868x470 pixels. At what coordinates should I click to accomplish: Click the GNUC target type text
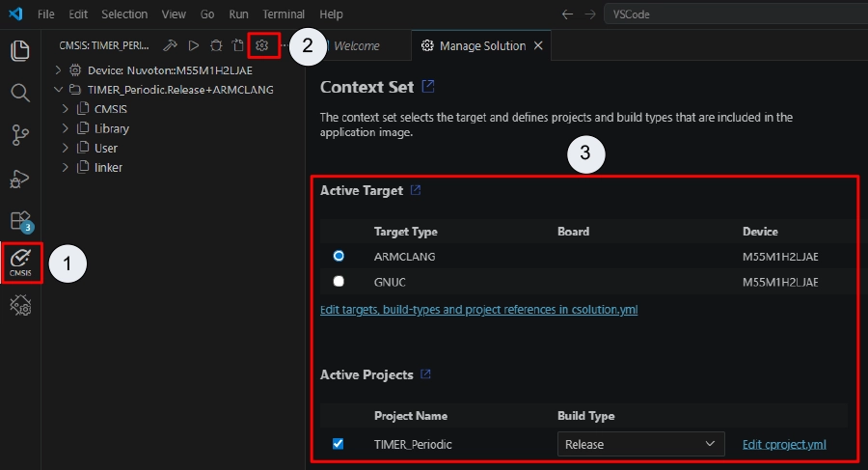point(390,282)
